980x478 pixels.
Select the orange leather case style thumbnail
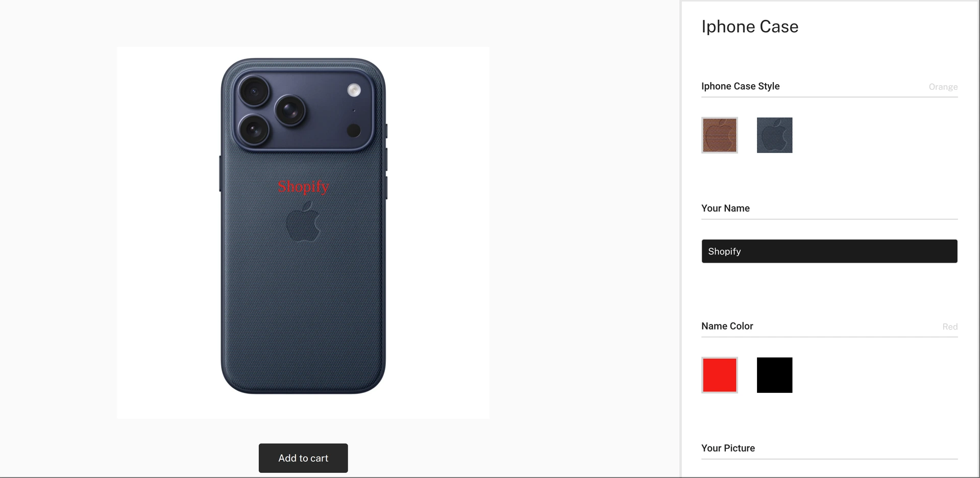719,135
